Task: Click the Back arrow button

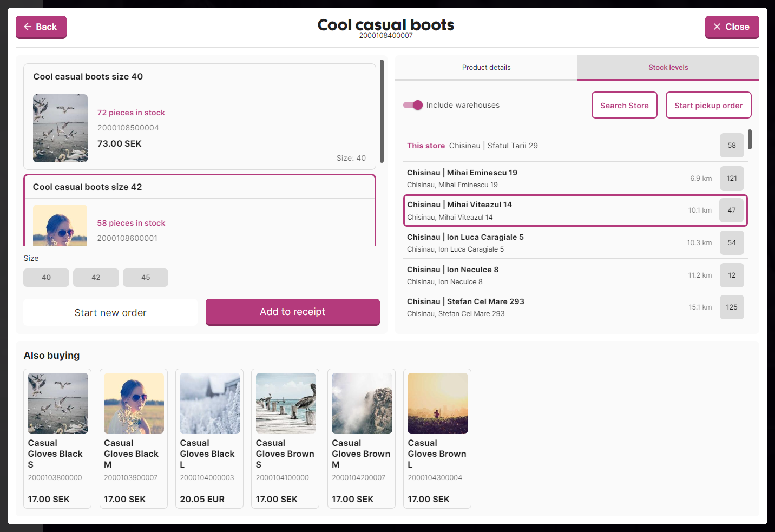Action: click(x=41, y=27)
